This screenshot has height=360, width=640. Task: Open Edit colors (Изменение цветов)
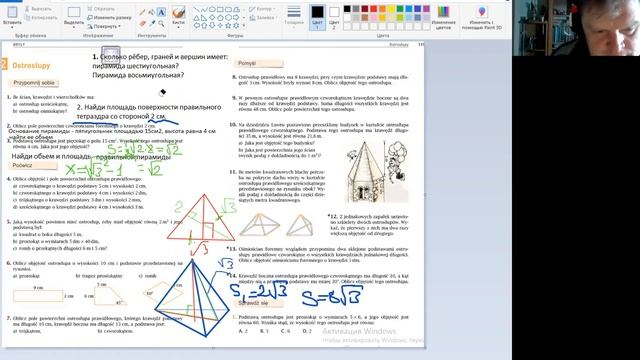pyautogui.click(x=444, y=17)
